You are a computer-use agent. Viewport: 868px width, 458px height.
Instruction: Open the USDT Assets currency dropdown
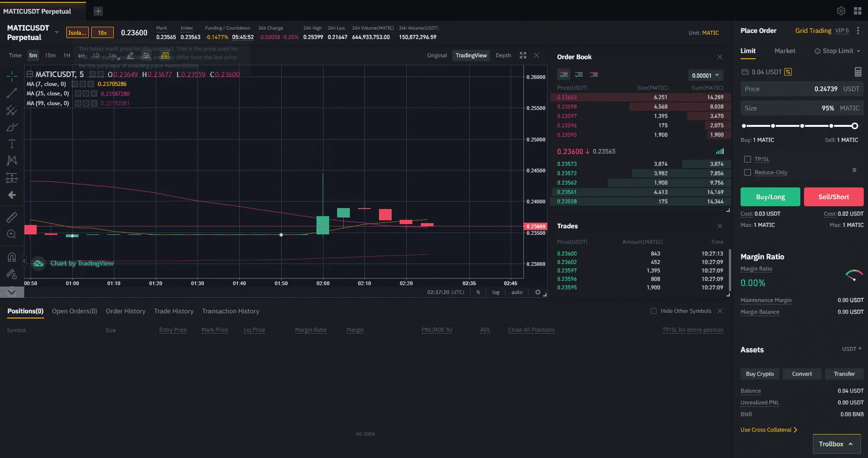852,349
